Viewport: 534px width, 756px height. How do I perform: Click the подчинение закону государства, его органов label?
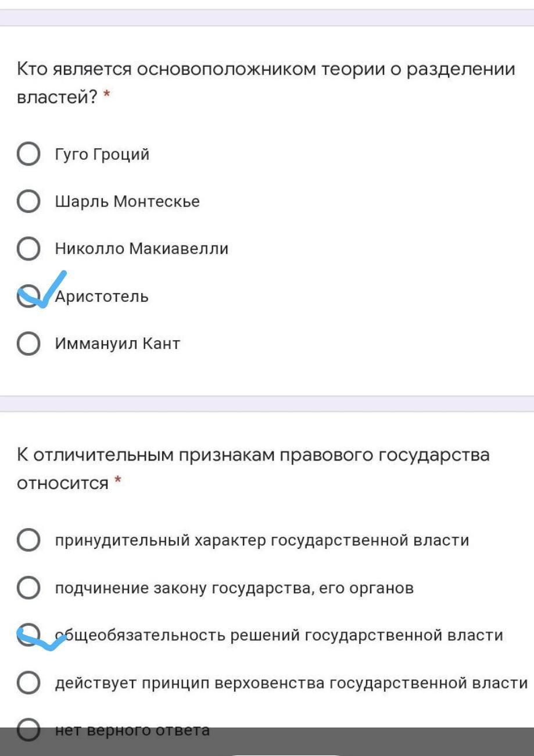pos(234,588)
